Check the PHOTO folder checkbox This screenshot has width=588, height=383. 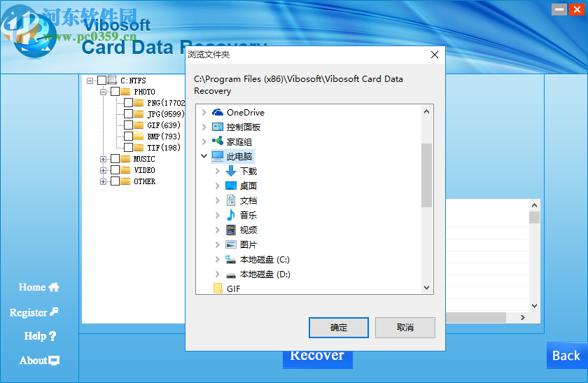(115, 92)
